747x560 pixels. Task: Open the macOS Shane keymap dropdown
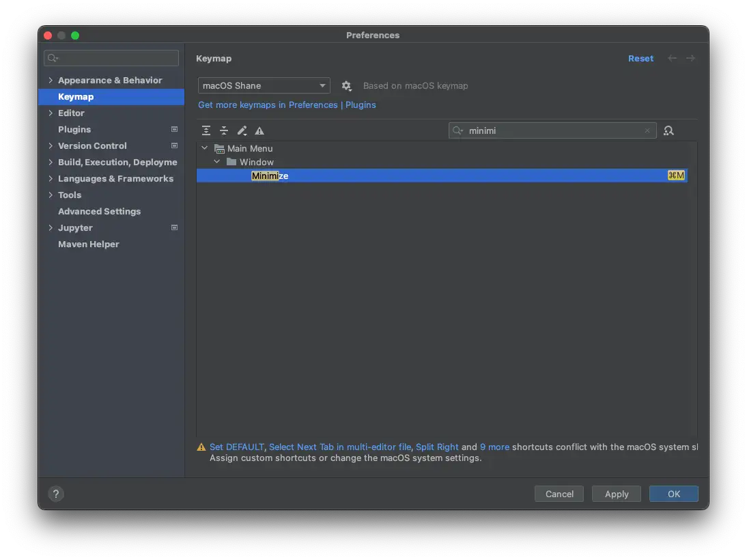(264, 86)
